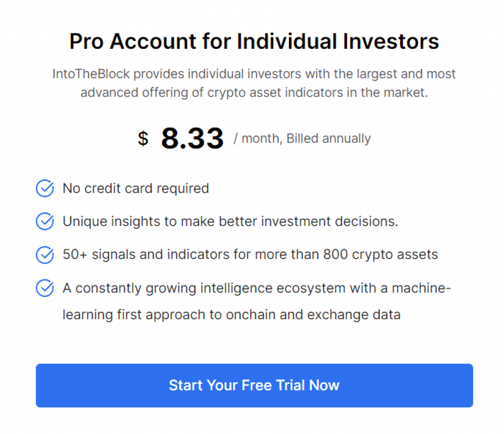The image size is (504, 434).
Task: Click the 800 crypto assets phrase
Action: 380,255
